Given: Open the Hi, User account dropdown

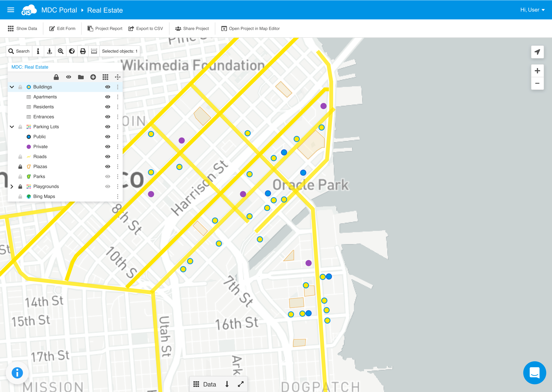Looking at the screenshot, I should point(532,10).
